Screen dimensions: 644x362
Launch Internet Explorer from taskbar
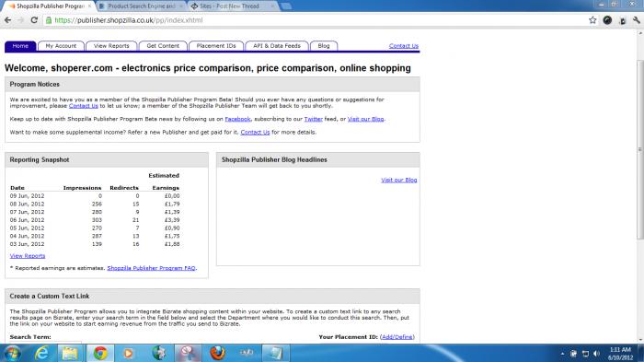coord(41,353)
